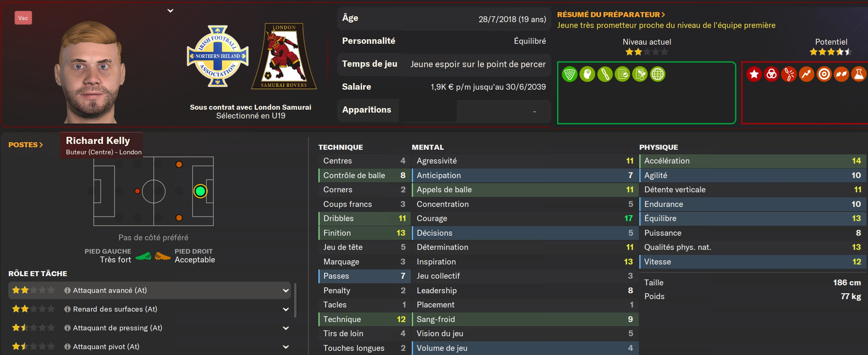
Task: Select the green striker position on pitch
Action: point(200,191)
